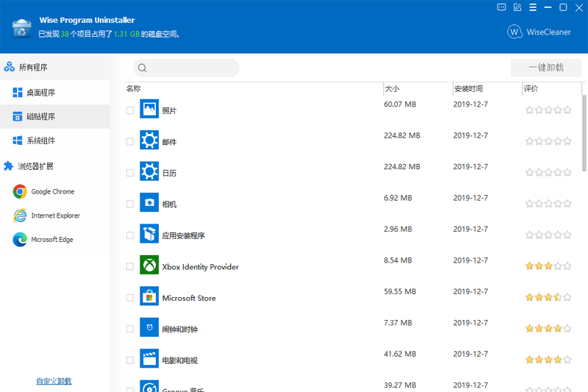Click the Xbox Identity Provider app icon
Screen dimensions: 588x392
(x=149, y=266)
